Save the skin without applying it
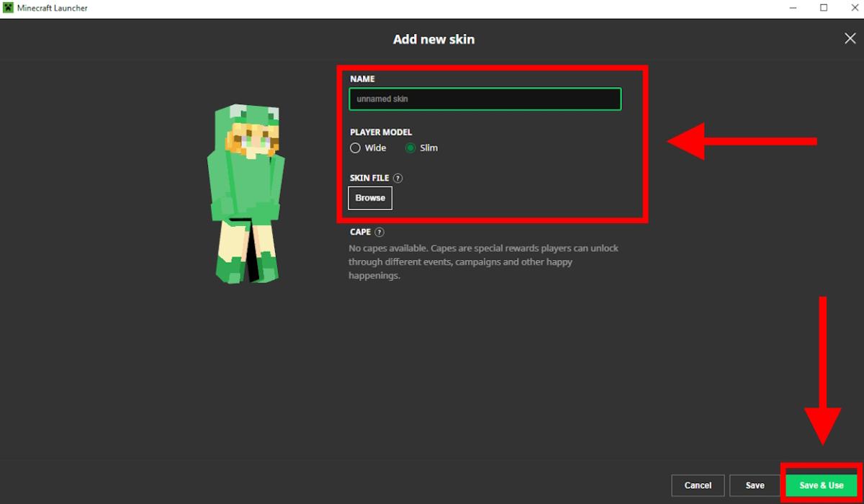Viewport: 864px width, 504px height. (754, 485)
